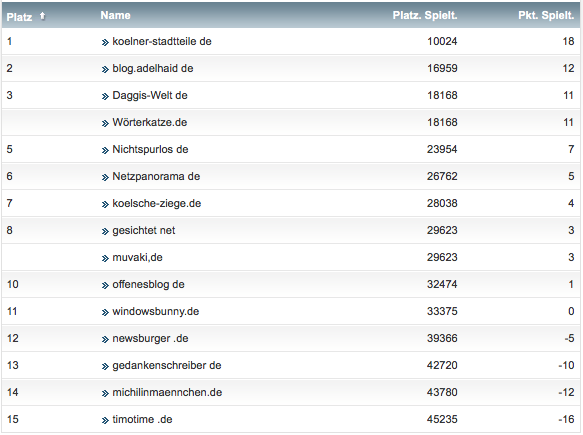Open koelner-stadtteile de link
583x435 pixels.
pos(162,41)
